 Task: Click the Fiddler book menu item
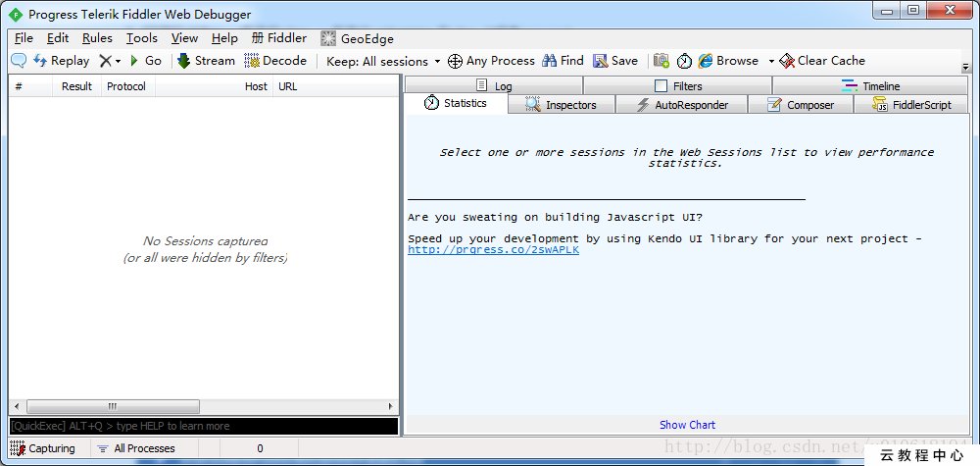[279, 38]
